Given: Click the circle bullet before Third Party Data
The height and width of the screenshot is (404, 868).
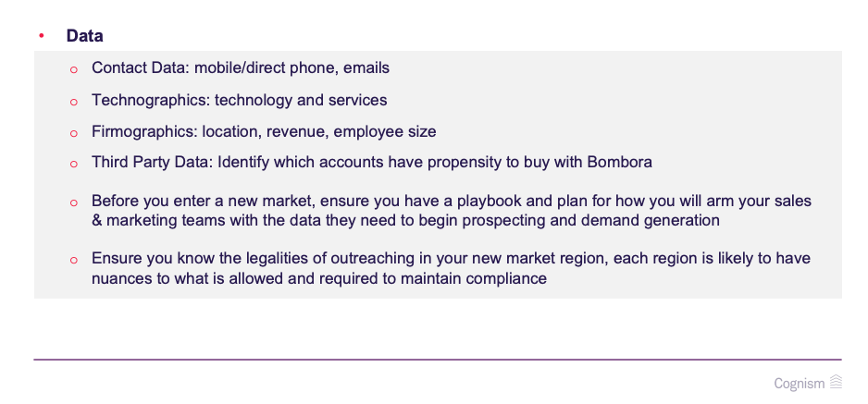Looking at the screenshot, I should pos(74,165).
